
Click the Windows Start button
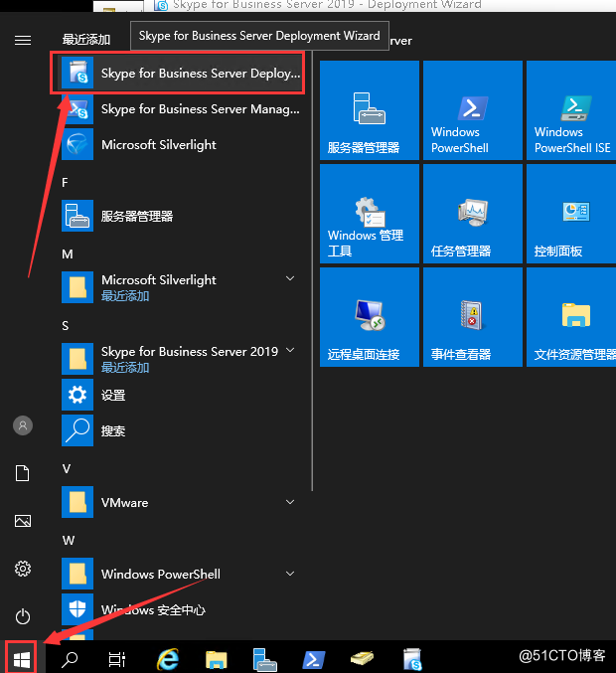point(21,658)
